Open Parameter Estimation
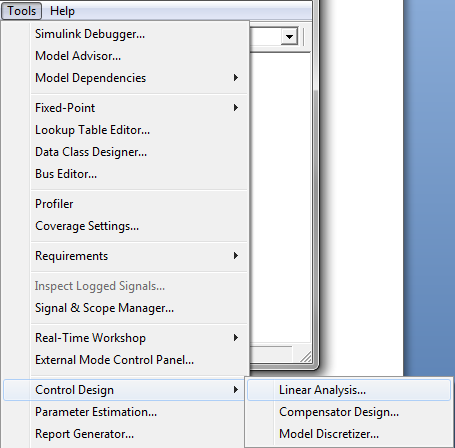This screenshot has height=448, width=455. click(123, 412)
